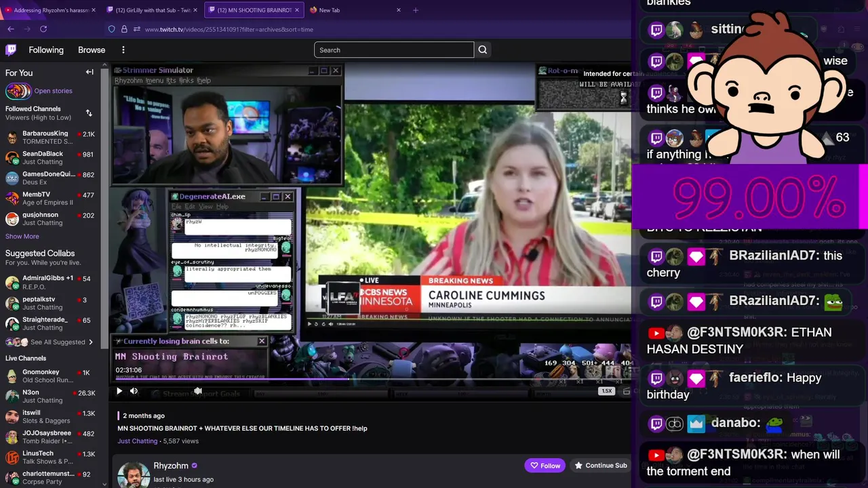Open JOJOsaysbreee live channel

pyautogui.click(x=52, y=437)
